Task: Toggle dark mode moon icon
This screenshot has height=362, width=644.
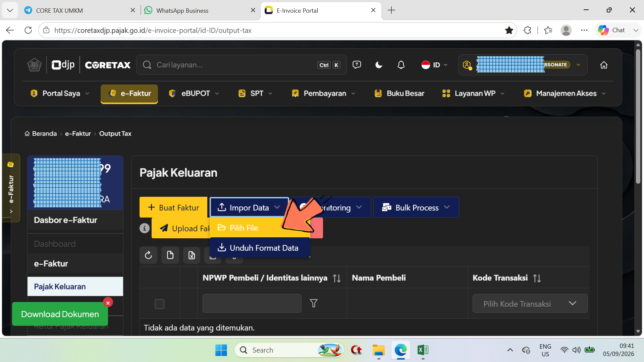Action: click(379, 65)
